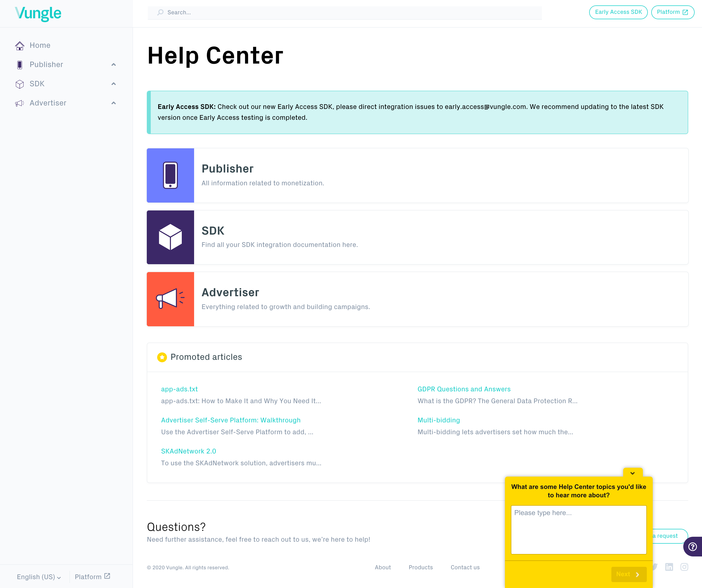
Task: Collapse the Advertiser sidebar section chevron
Action: [x=114, y=103]
